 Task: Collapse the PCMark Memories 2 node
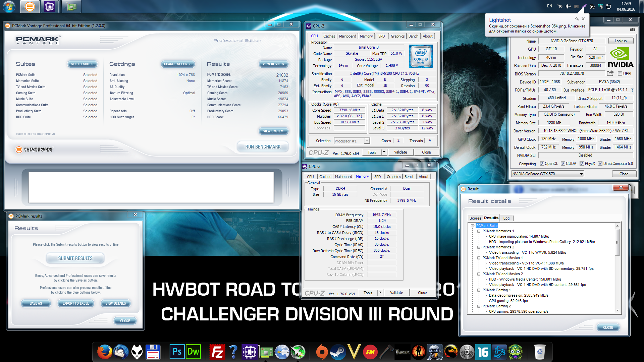click(479, 247)
